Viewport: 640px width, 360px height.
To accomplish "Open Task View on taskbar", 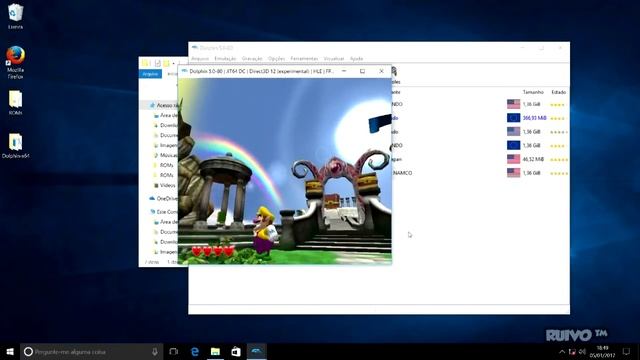I will click(x=173, y=351).
